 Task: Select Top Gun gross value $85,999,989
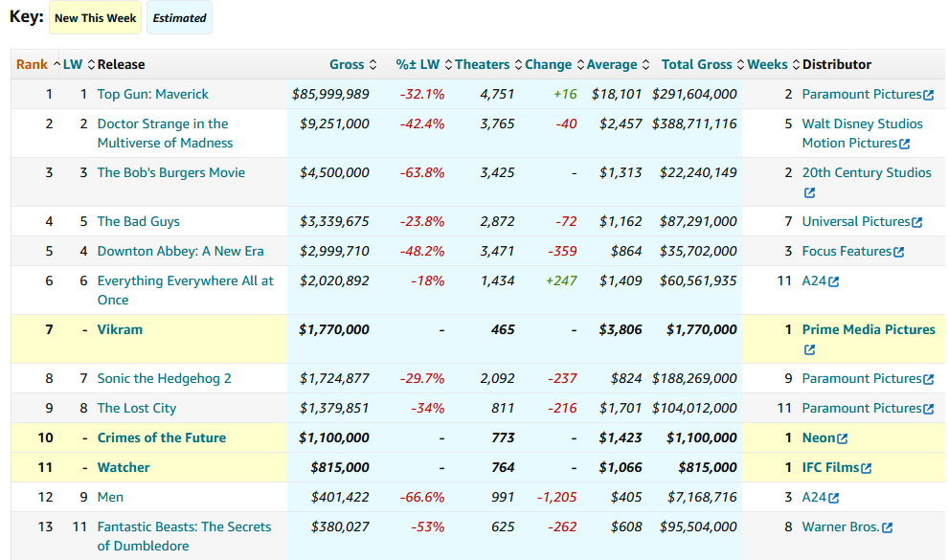coord(330,94)
